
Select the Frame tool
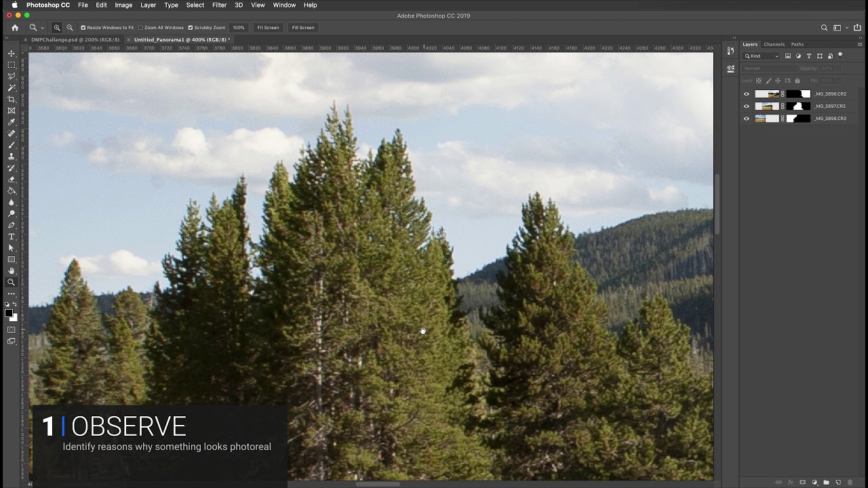tap(12, 110)
